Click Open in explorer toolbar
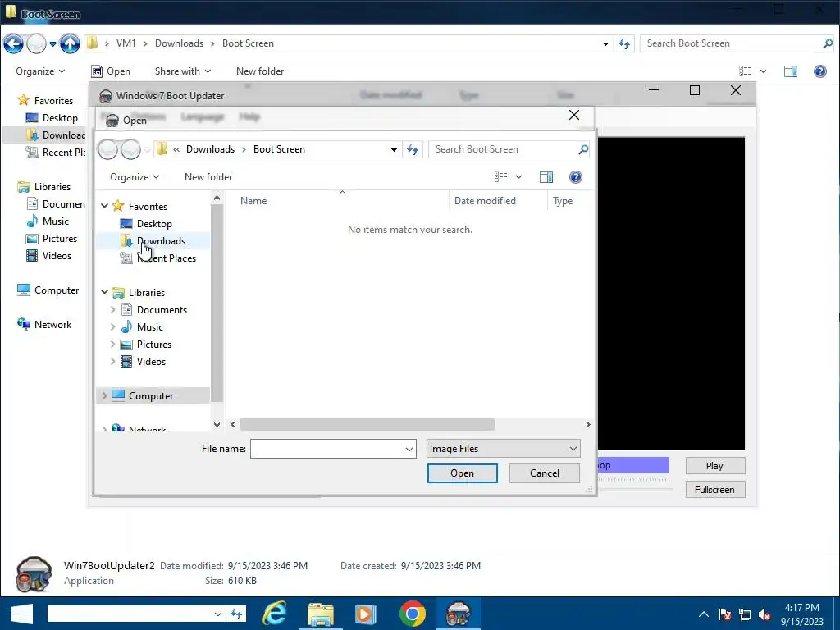The width and height of the screenshot is (840, 630). point(111,71)
